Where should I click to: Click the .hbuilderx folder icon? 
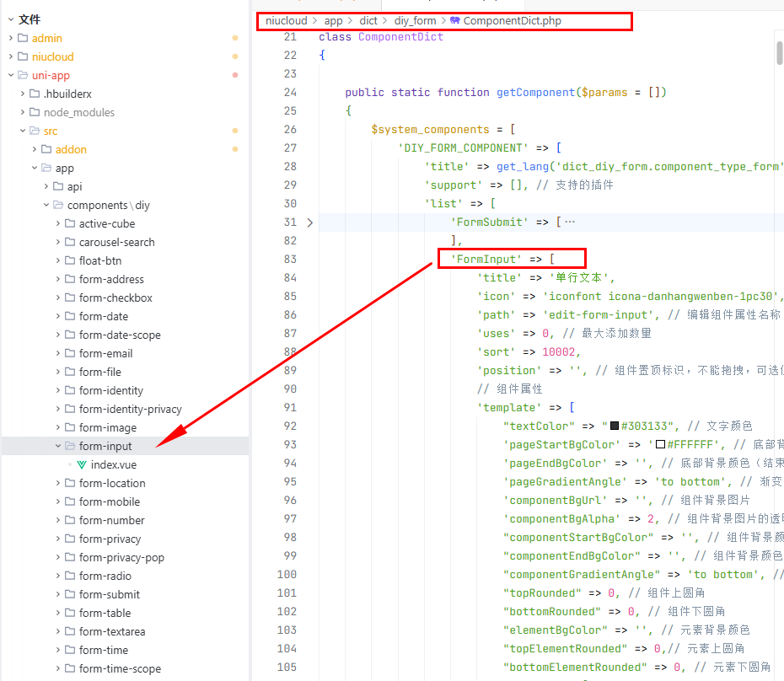point(35,94)
